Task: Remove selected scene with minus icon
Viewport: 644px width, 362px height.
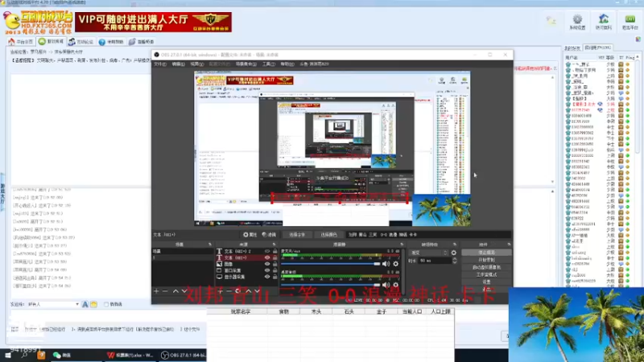Action: click(165, 291)
